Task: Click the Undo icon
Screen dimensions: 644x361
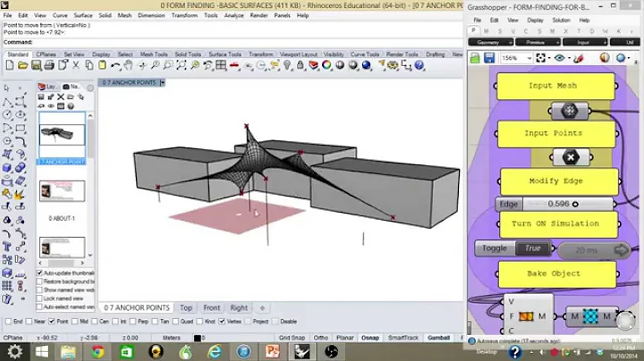Action: point(115,65)
